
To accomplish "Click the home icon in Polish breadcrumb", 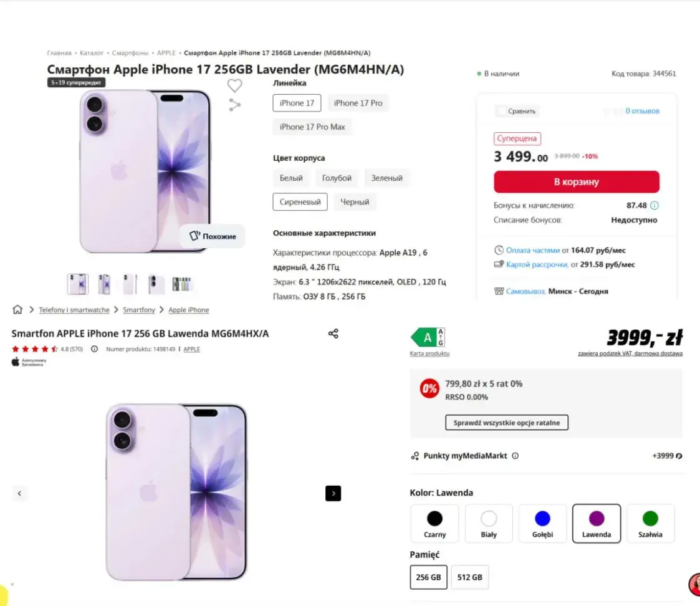I will (17, 310).
